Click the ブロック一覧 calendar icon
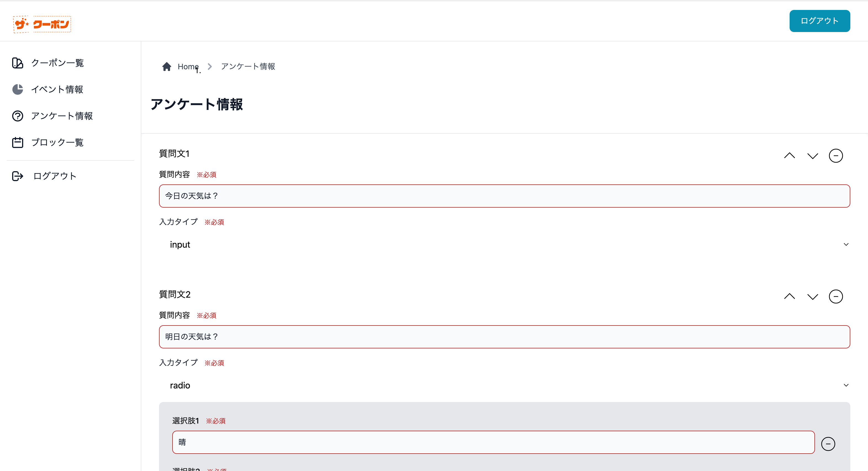This screenshot has height=471, width=868. [17, 142]
